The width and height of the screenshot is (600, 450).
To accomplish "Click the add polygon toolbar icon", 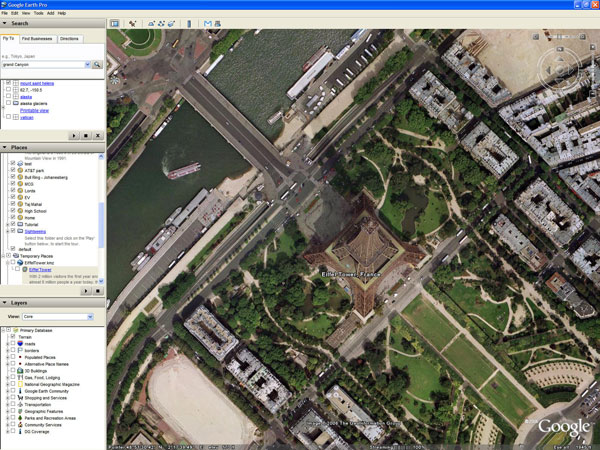I will (152, 24).
